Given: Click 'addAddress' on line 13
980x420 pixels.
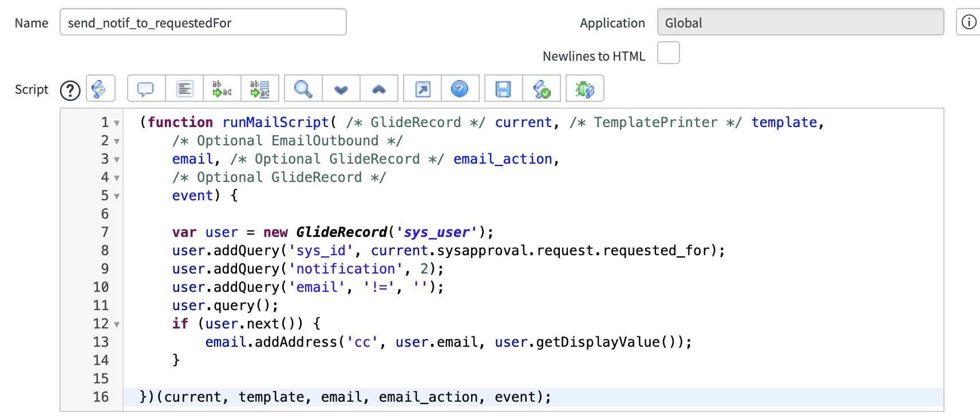Looking at the screenshot, I should 296,342.
